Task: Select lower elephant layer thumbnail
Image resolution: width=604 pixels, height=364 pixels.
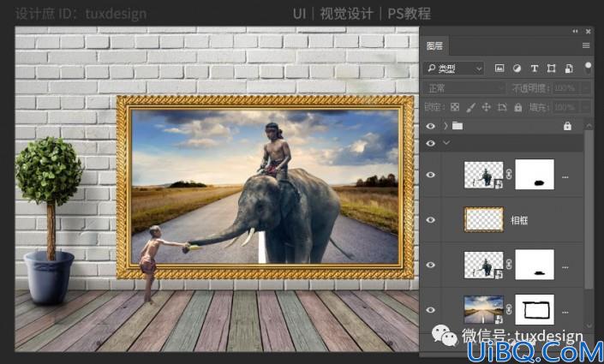Action: [x=483, y=265]
